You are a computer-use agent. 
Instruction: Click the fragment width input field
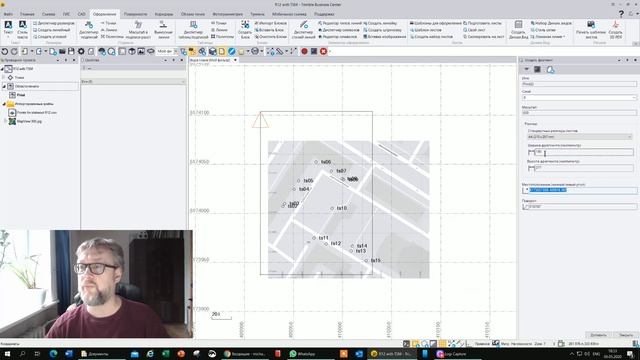[x=584, y=152]
